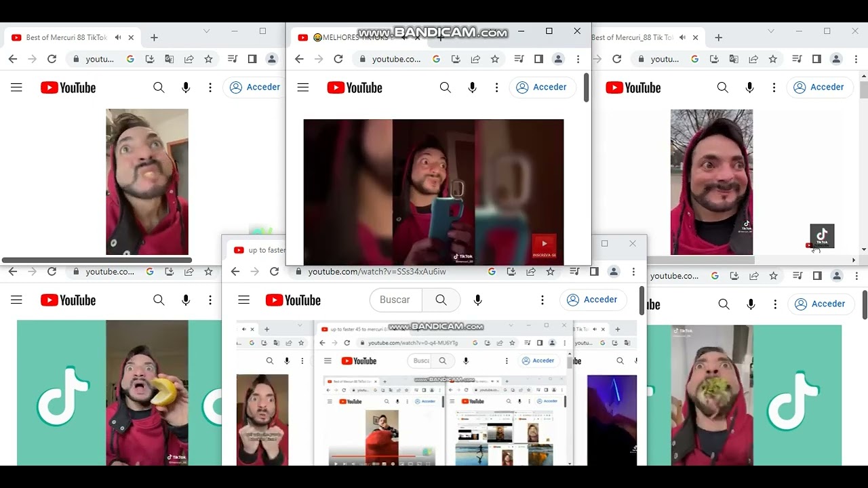Open profile avatar in the top-right window
Viewport: 868px width, 488px height.
tap(836, 59)
